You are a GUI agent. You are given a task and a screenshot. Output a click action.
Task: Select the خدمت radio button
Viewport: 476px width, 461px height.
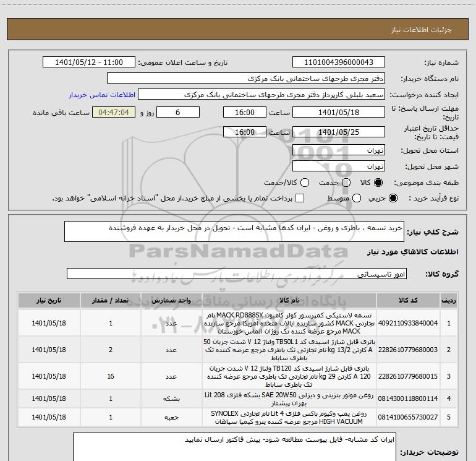tap(346, 183)
